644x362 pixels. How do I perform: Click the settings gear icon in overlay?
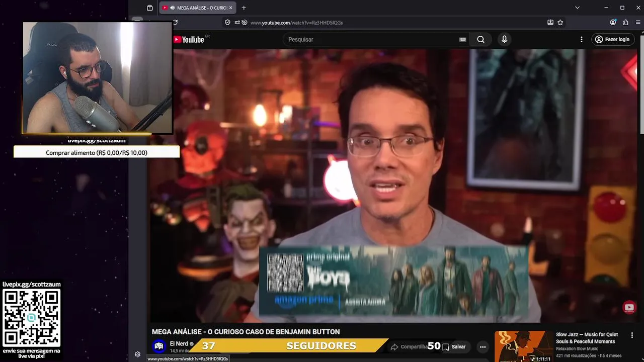(x=137, y=354)
